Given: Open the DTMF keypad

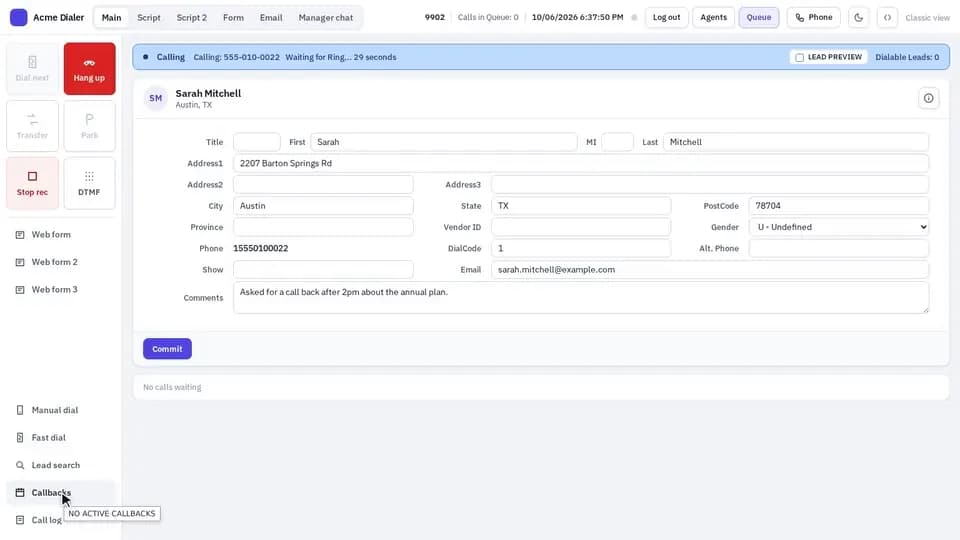Looking at the screenshot, I should (89, 183).
